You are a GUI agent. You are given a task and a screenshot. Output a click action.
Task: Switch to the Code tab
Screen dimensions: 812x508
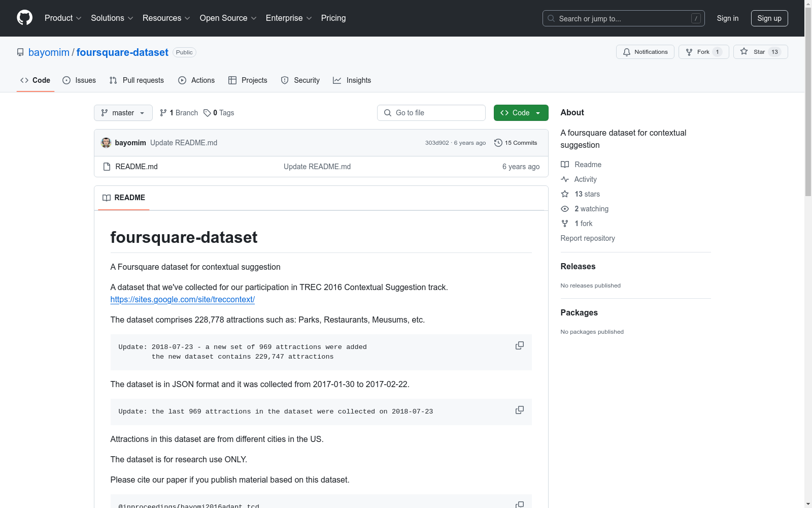tap(36, 80)
